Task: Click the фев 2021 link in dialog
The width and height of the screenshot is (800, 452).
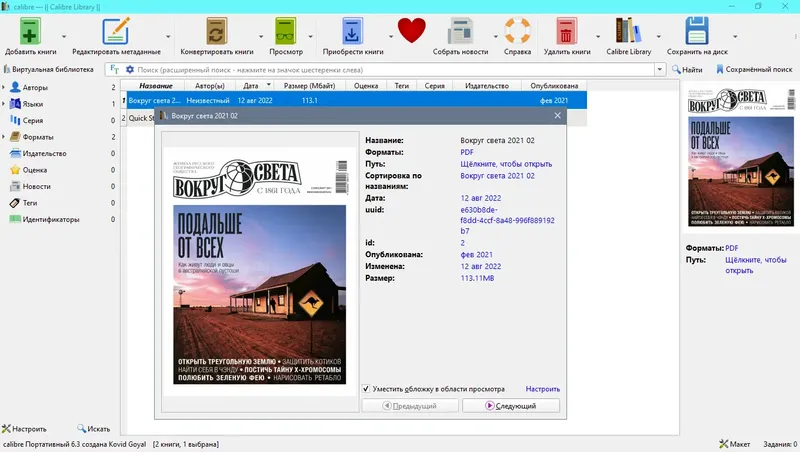Action: click(x=477, y=255)
